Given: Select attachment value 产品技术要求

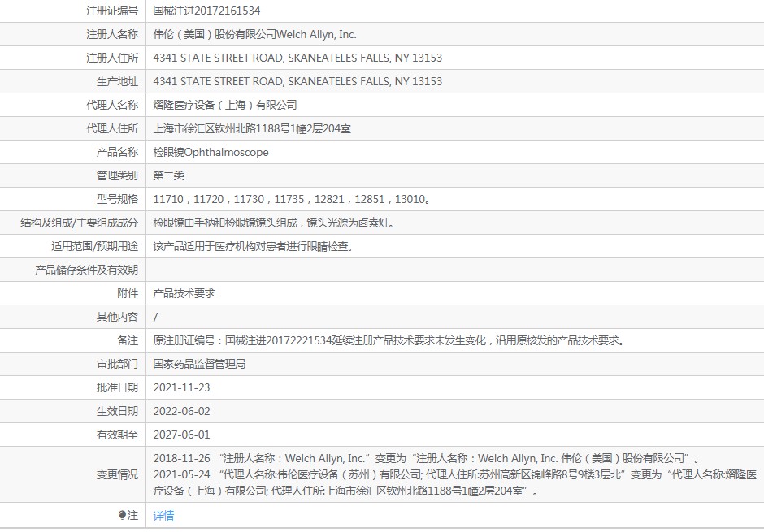Looking at the screenshot, I should click(184, 293).
